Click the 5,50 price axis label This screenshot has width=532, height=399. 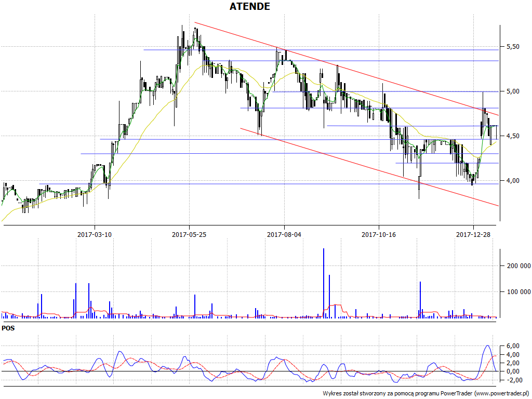click(513, 47)
